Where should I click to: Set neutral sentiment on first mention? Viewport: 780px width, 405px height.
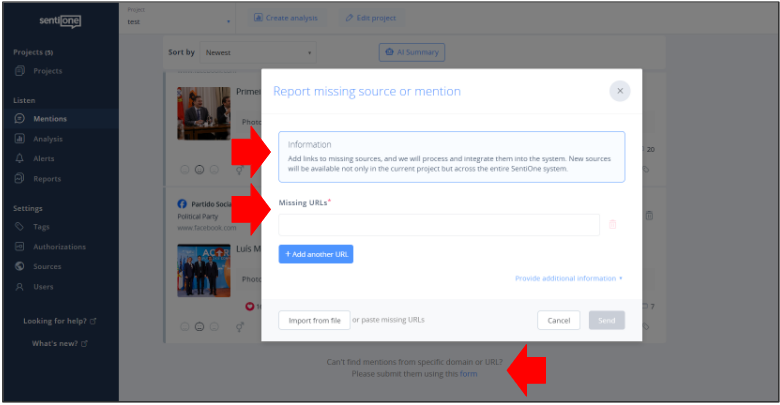click(x=199, y=170)
